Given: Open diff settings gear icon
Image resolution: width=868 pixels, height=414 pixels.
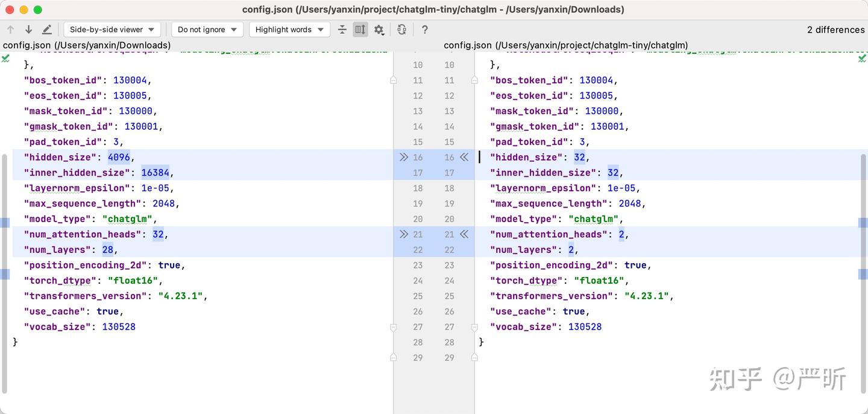Looking at the screenshot, I should 379,30.
